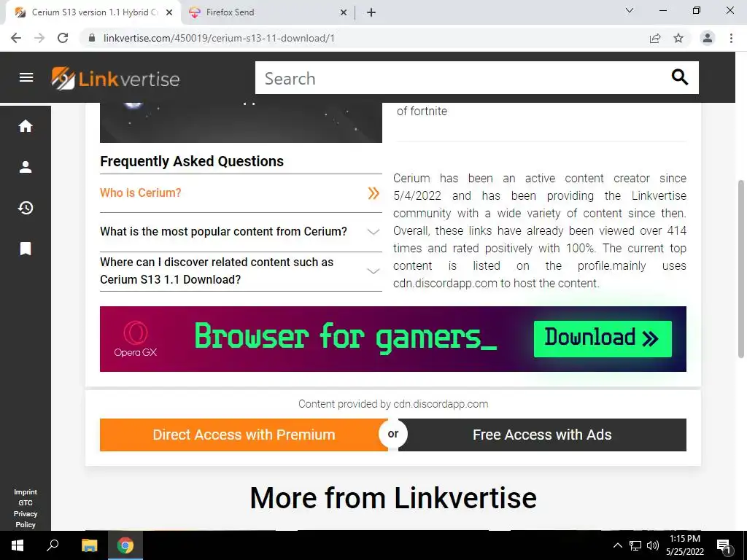Open taskbar search
Image resolution: width=747 pixels, height=560 pixels.
click(x=53, y=545)
